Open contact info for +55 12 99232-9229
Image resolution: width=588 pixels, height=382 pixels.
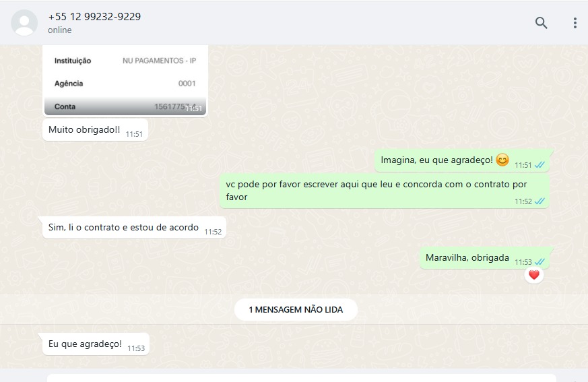(94, 17)
